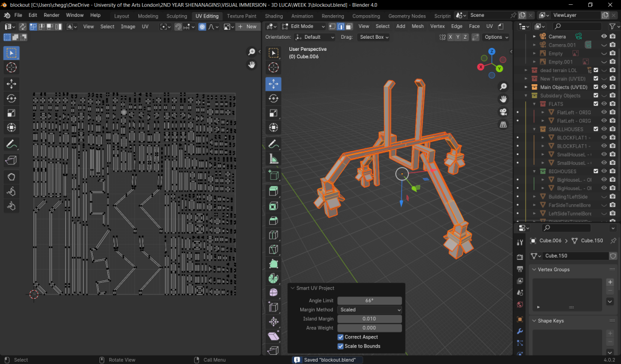
Task: Open the Render menu
Action: [x=52, y=15]
